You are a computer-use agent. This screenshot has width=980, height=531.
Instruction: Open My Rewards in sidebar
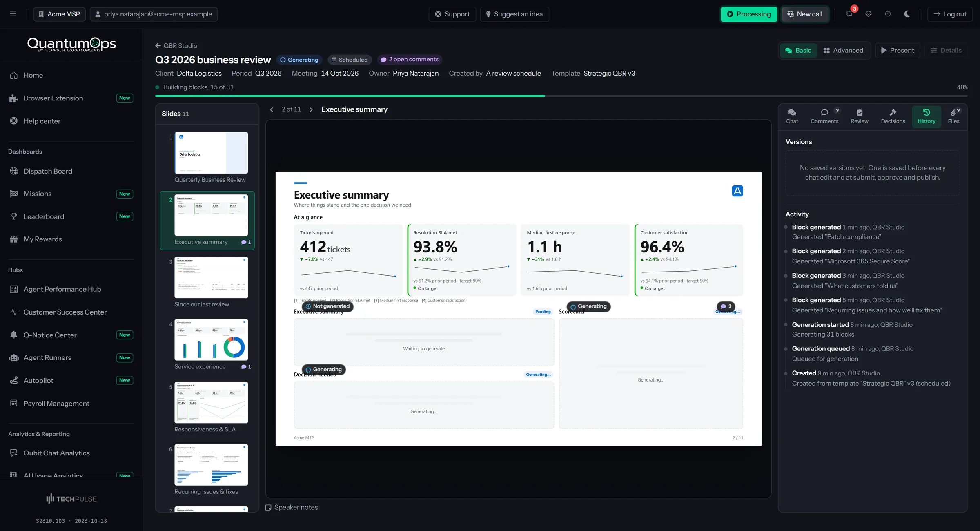tap(71, 239)
